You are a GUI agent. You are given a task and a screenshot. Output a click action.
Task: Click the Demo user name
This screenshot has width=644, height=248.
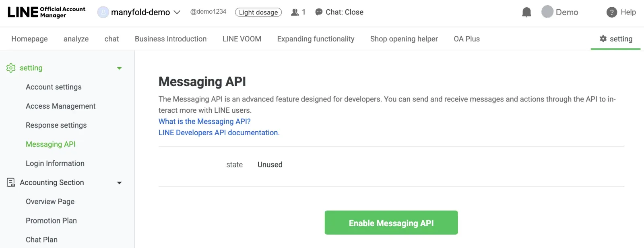[567, 12]
